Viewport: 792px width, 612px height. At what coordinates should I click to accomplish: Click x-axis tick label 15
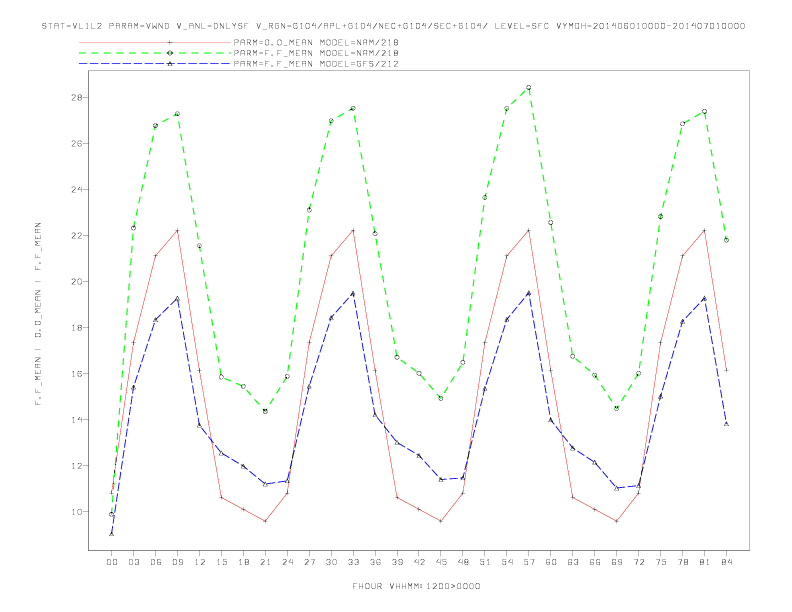pos(222,562)
